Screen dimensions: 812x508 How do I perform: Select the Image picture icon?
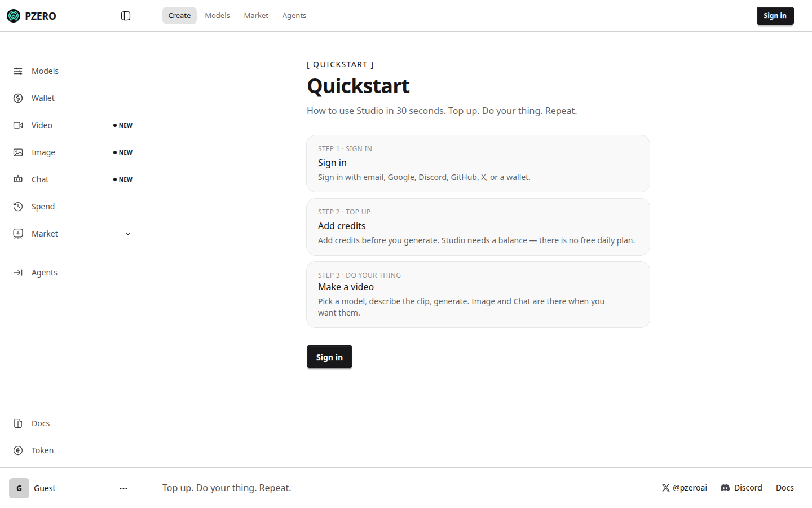[18, 152]
